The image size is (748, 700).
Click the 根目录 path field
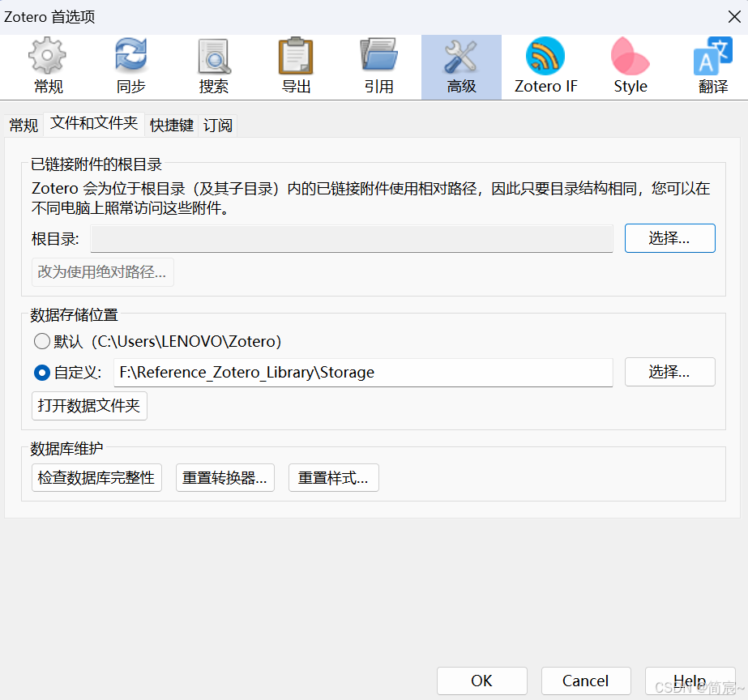[x=352, y=238]
